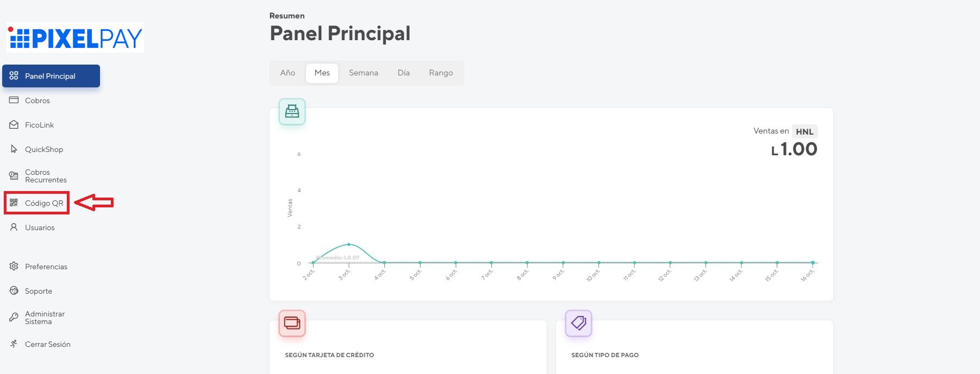This screenshot has width=980, height=374.
Task: Switch to the Año tab
Action: click(288, 73)
